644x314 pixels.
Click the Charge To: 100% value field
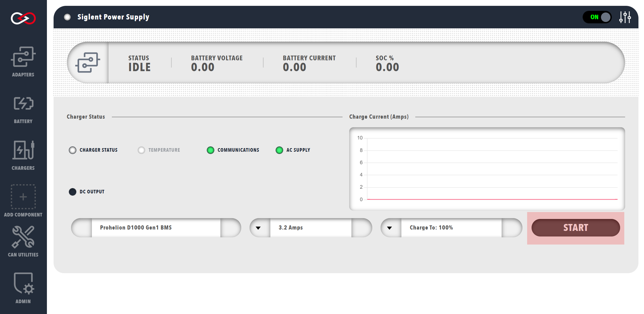[x=451, y=228]
